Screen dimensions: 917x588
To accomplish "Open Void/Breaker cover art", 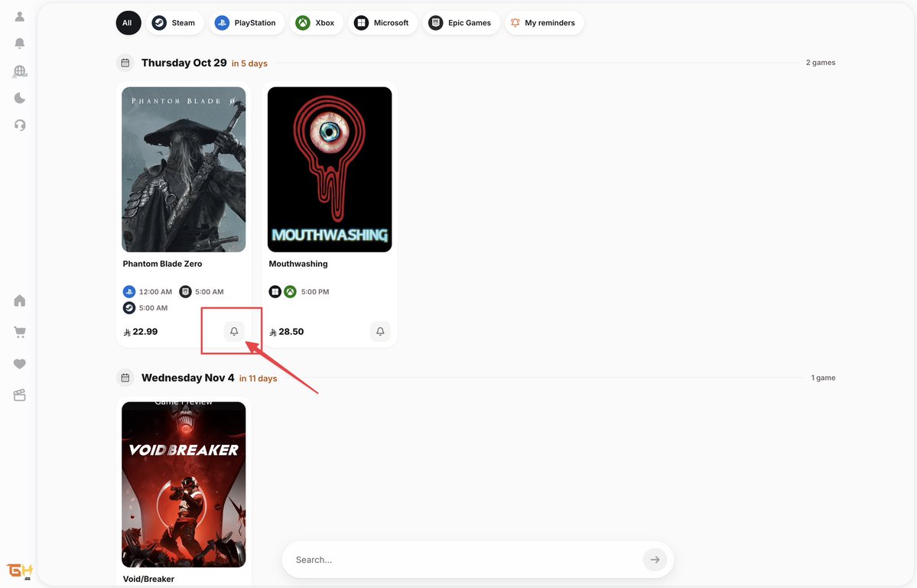I will click(184, 485).
